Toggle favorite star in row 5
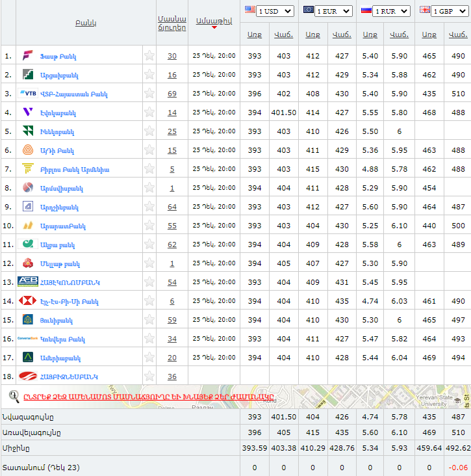The image size is (471, 476). [x=149, y=131]
